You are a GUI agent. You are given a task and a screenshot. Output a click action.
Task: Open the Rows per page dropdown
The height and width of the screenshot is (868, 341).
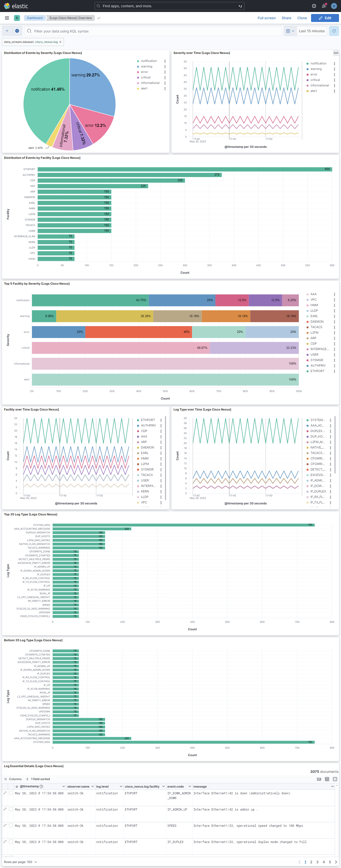coord(20,862)
